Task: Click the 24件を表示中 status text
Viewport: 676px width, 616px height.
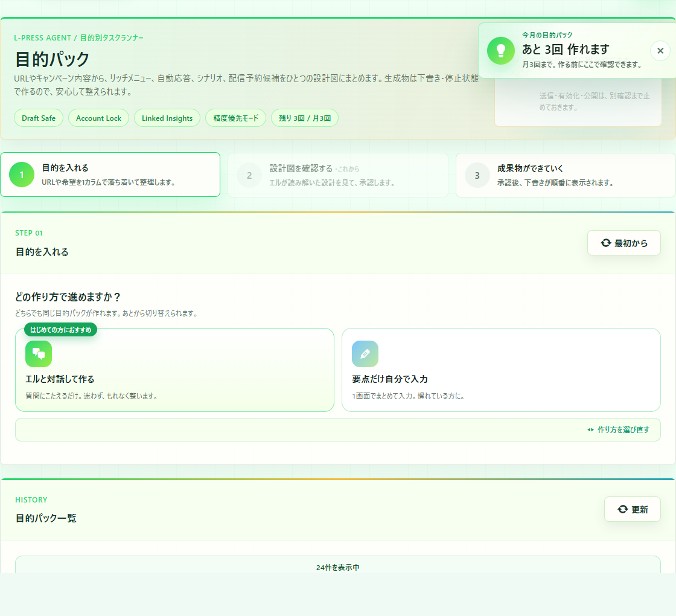Action: pos(337,568)
